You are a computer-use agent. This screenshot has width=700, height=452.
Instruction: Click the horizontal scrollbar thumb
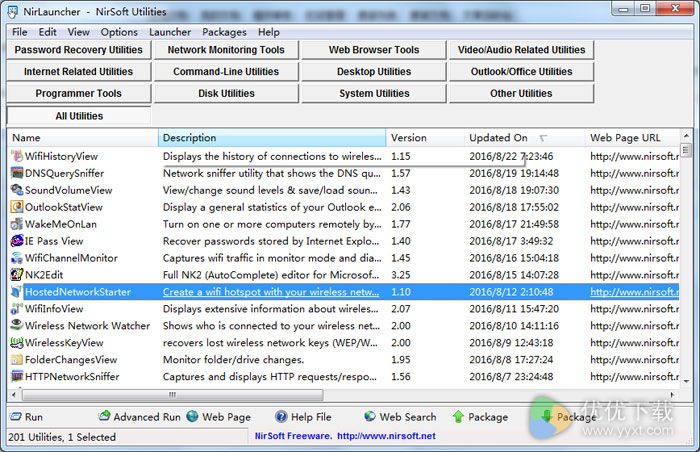pyautogui.click(x=173, y=395)
